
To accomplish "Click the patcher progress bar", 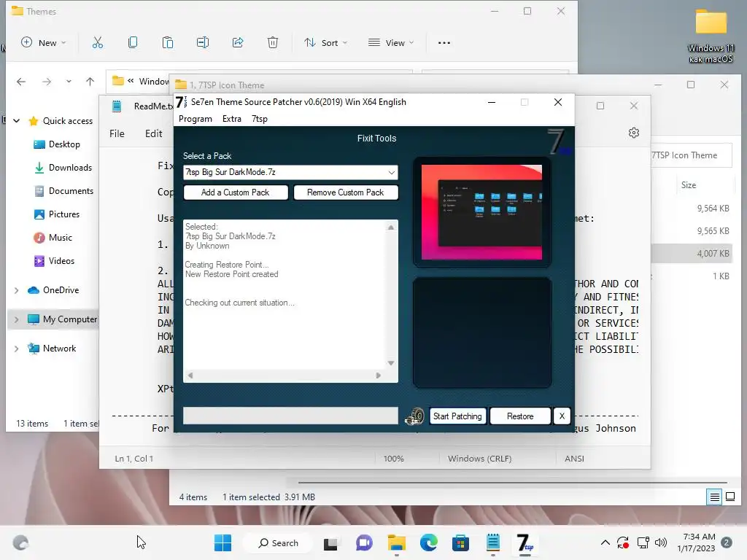I will click(x=290, y=416).
